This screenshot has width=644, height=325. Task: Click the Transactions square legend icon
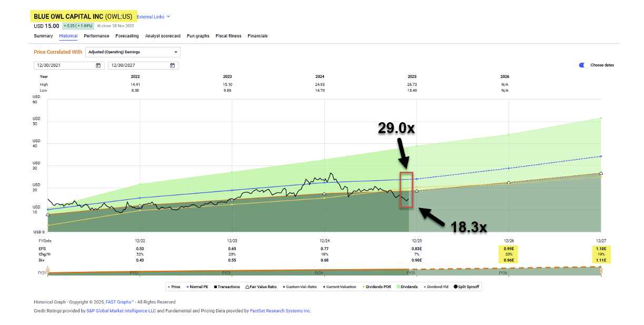click(x=215, y=287)
